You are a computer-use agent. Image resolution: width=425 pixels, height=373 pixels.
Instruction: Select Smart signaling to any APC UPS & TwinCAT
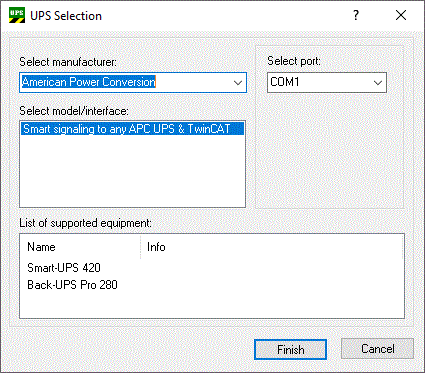coord(132,129)
